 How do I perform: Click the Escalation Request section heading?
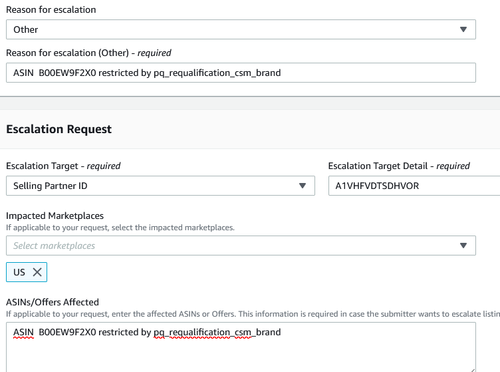coord(59,129)
